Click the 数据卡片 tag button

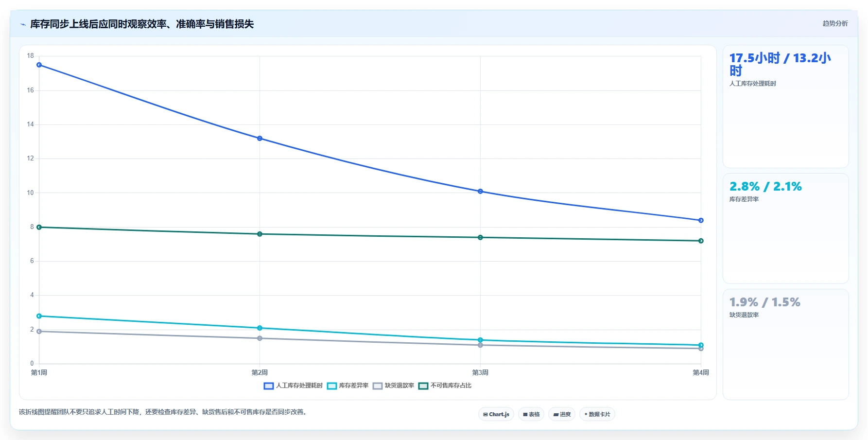597,414
